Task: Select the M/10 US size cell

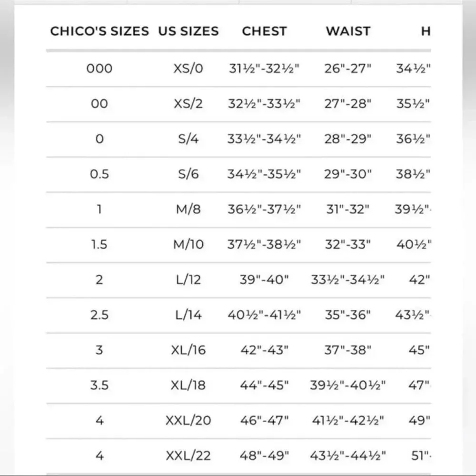Action: tap(188, 245)
